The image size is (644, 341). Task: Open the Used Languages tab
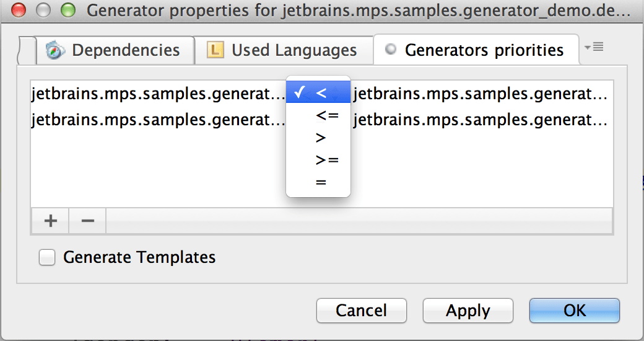[284, 50]
